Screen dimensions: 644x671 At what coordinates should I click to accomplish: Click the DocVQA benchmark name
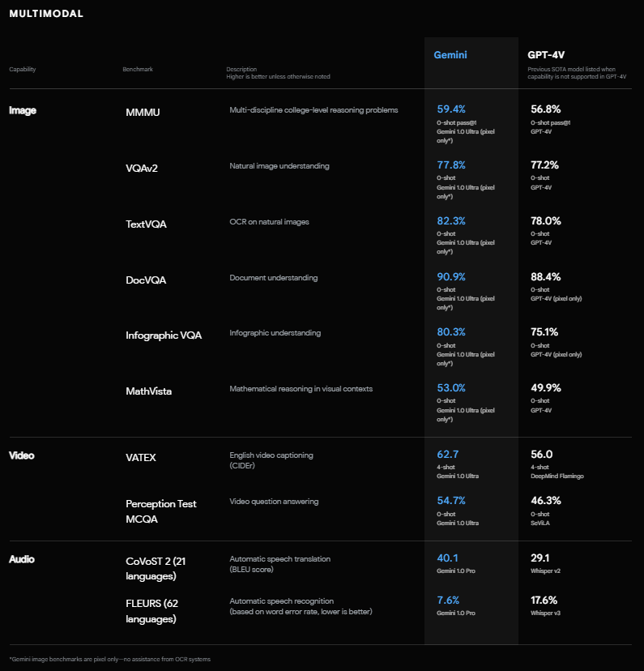click(x=146, y=280)
